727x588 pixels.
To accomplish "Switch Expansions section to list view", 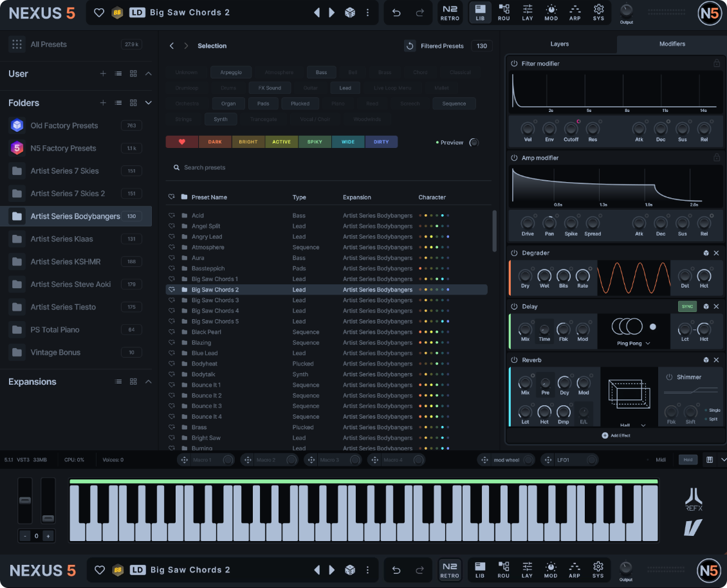I will point(118,381).
